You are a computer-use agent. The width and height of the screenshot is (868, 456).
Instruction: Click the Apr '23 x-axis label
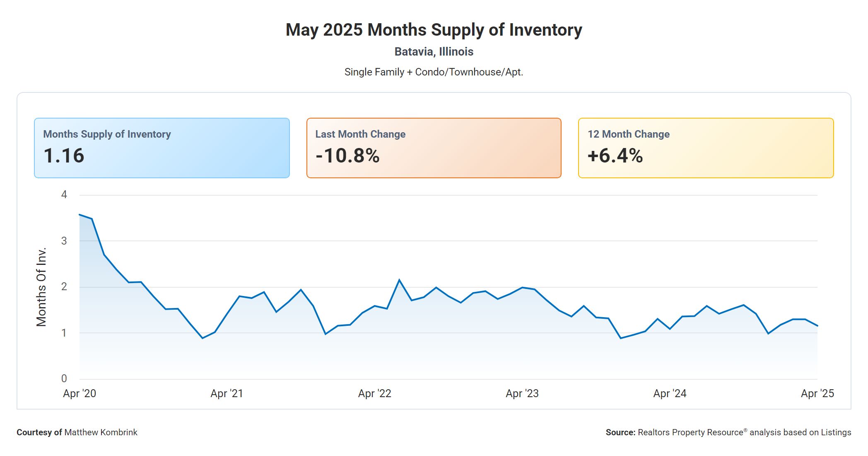(522, 393)
